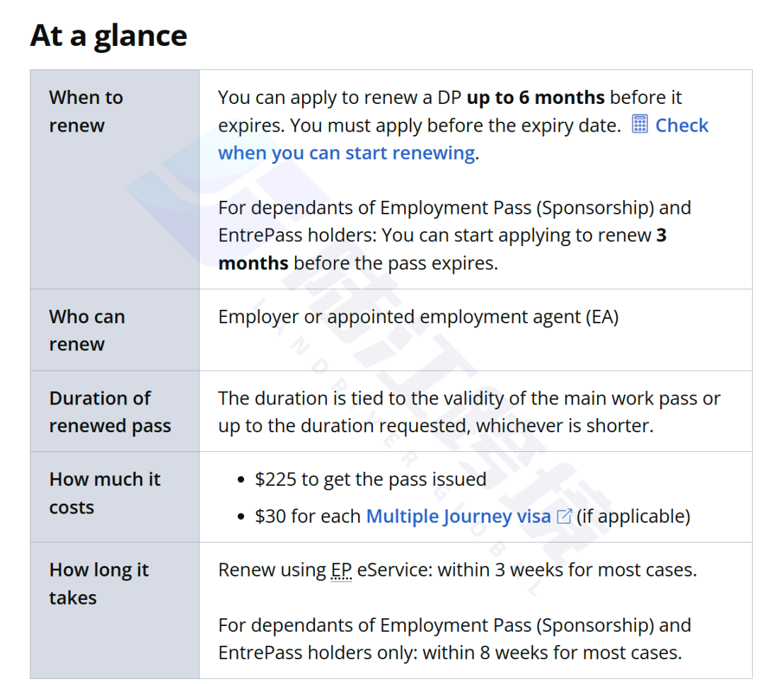Click the bold up to 6 months text
784x684 pixels.
[x=536, y=98]
